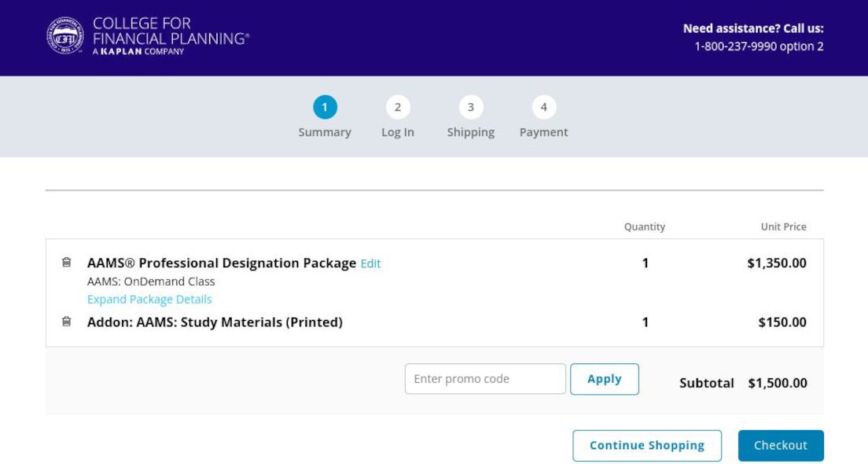This screenshot has width=868, height=464.
Task: Click the College for Financial Planning wordmark
Action: coord(171,36)
